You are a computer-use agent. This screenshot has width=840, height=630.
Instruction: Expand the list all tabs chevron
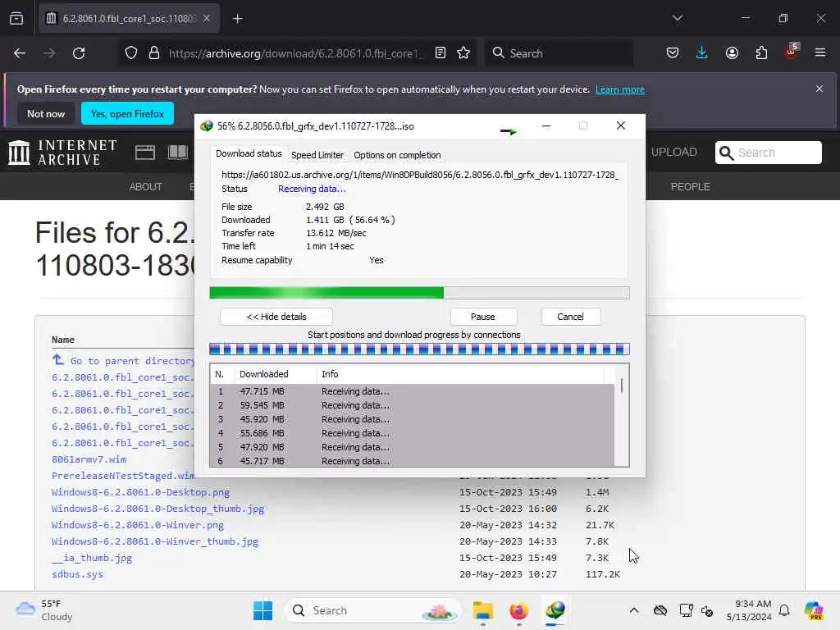click(x=678, y=18)
